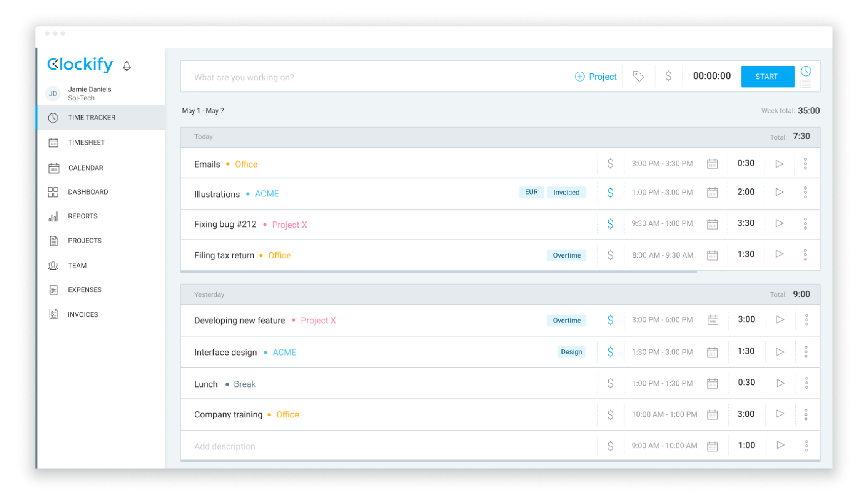The width and height of the screenshot is (868, 494).
Task: Open options menu for Fixing bug #212
Action: 806,223
